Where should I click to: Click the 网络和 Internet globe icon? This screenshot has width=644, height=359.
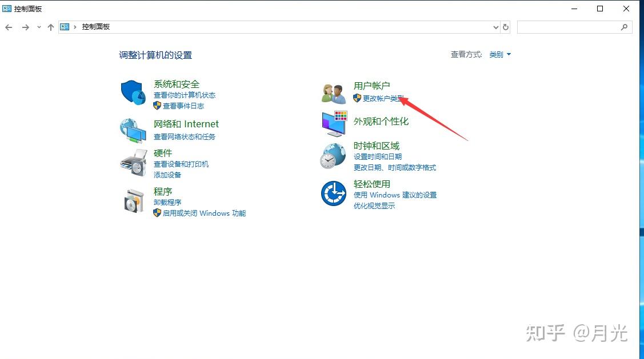coord(133,130)
